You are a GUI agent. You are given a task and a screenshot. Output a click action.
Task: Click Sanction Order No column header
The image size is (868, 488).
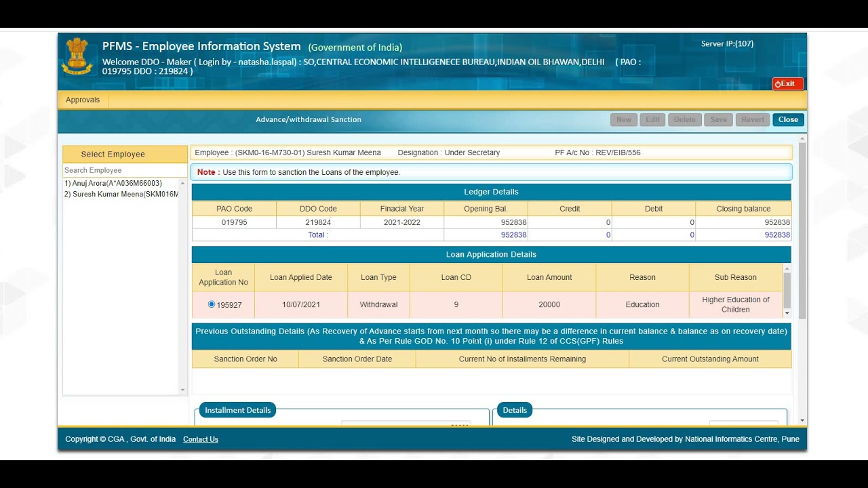click(x=245, y=359)
